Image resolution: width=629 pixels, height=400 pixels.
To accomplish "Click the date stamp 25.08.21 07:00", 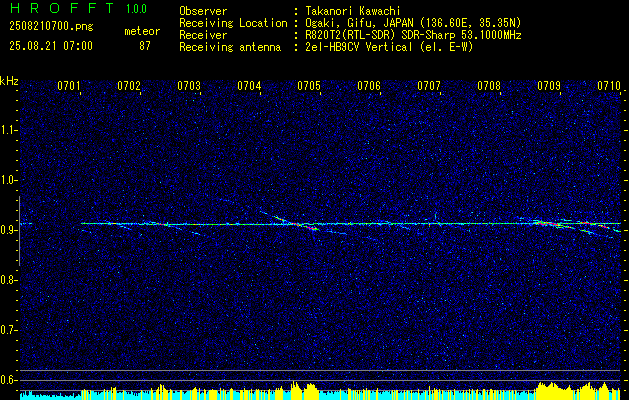I will [x=51, y=46].
